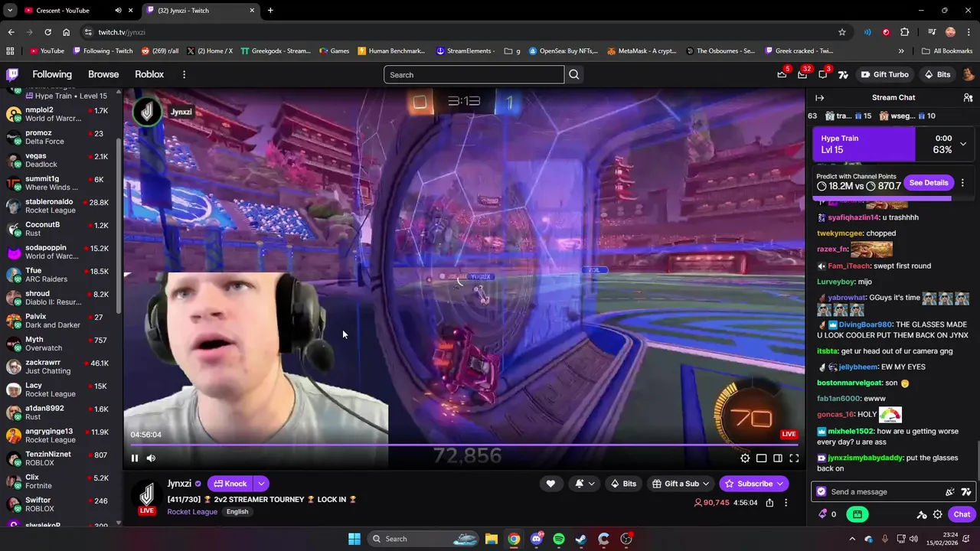Open tab search dropdown in Chrome
This screenshot has height=551, width=980.
tap(9, 10)
